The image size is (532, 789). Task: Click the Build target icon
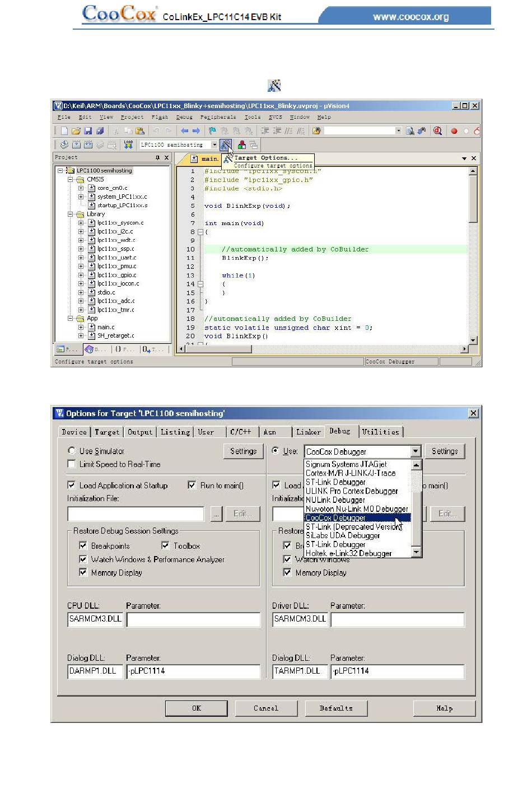tap(76, 145)
